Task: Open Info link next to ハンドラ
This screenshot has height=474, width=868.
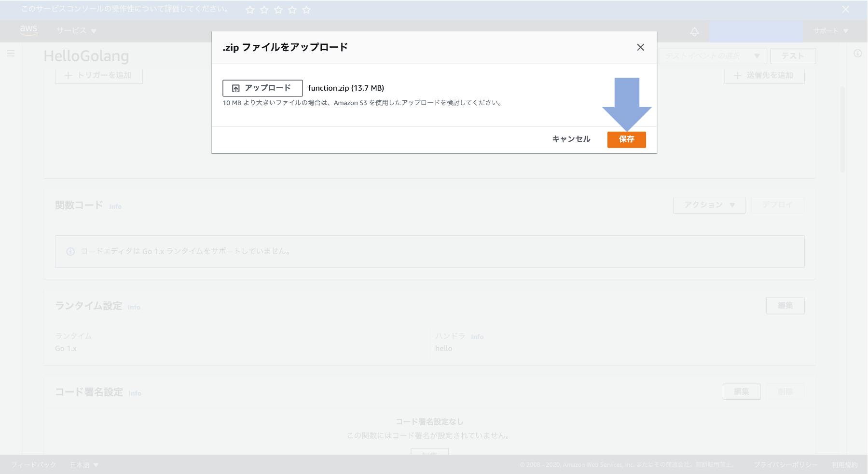Action: 477,337
